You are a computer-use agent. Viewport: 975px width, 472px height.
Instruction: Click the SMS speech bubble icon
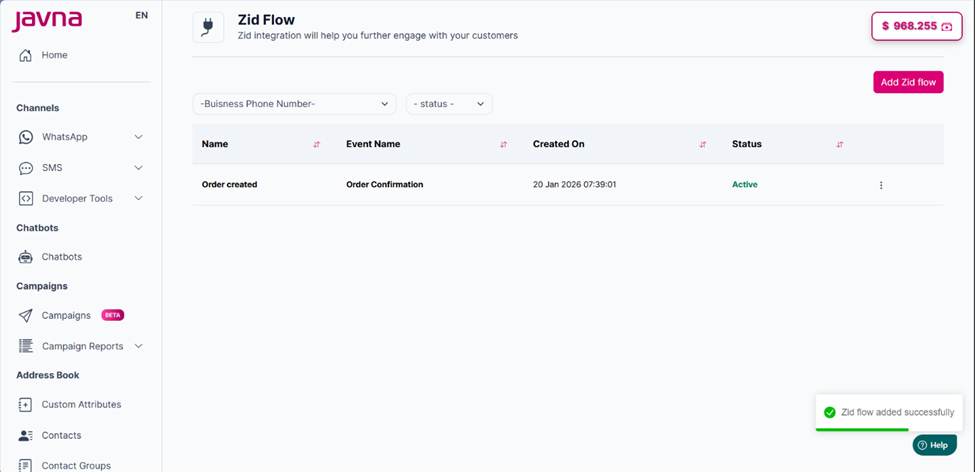26,168
